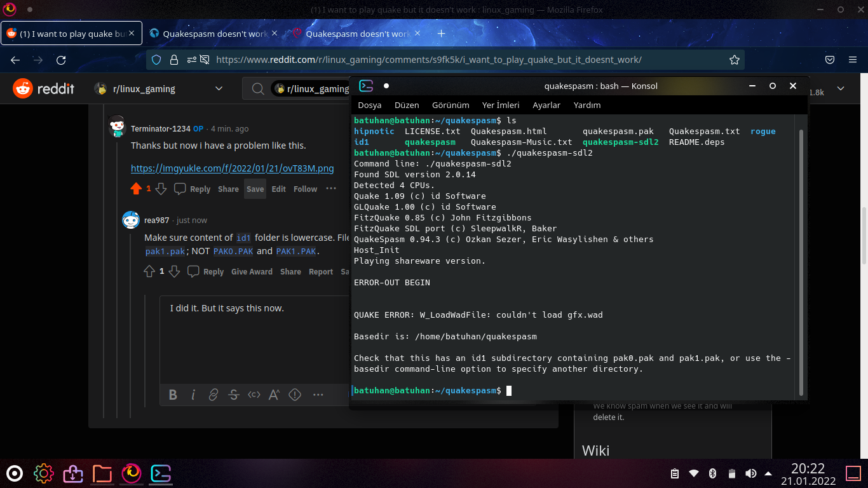Apply superscript in the reply editor
868x488 pixels.
275,395
